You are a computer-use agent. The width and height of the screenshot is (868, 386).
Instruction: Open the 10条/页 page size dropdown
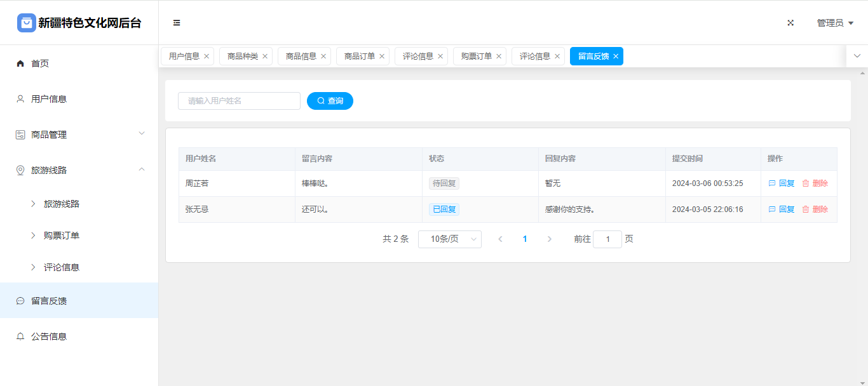[449, 239]
